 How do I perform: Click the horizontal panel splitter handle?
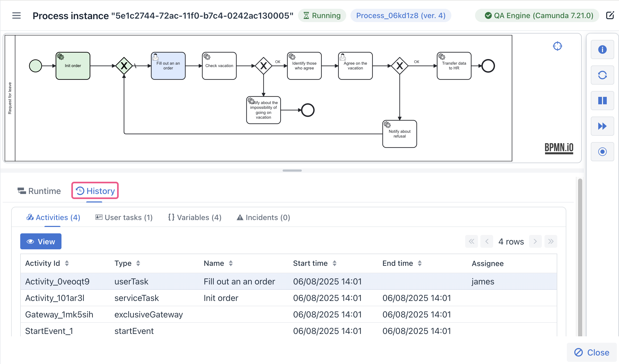pyautogui.click(x=292, y=170)
